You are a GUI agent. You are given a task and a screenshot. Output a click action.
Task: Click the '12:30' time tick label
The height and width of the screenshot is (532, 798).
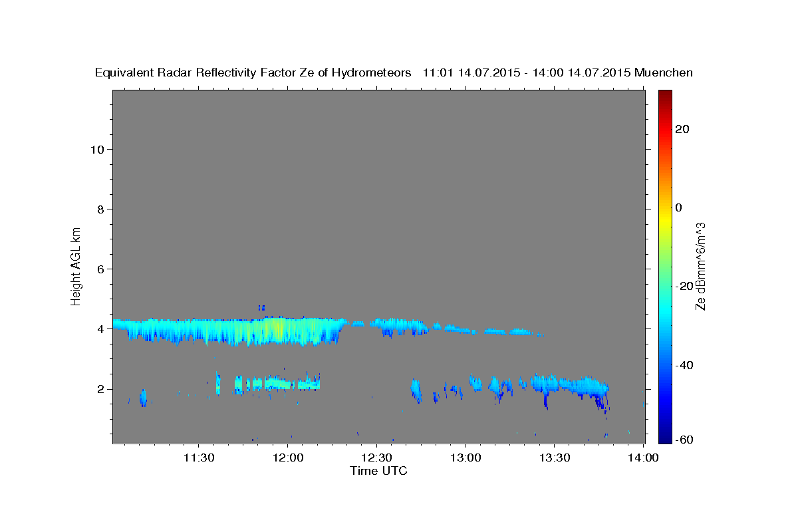coord(376,458)
